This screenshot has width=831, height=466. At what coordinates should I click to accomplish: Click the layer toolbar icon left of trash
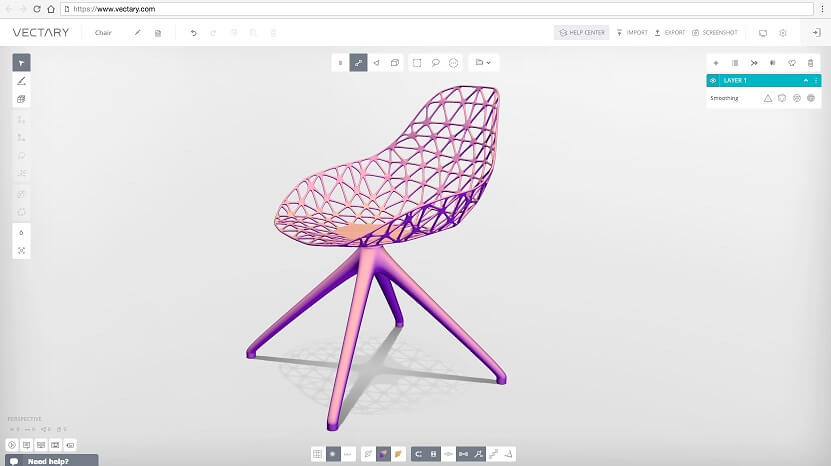(x=792, y=63)
